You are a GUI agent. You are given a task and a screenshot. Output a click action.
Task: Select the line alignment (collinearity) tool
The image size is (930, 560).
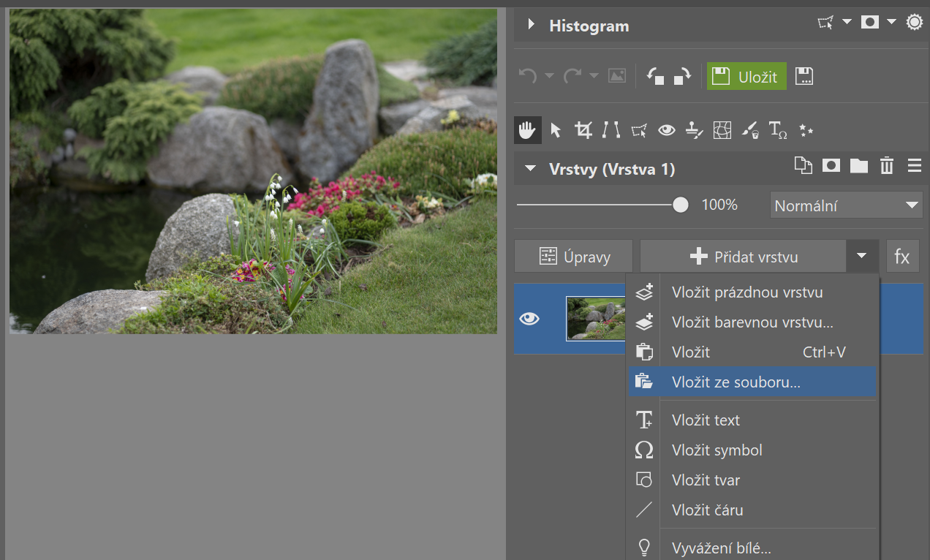click(610, 130)
